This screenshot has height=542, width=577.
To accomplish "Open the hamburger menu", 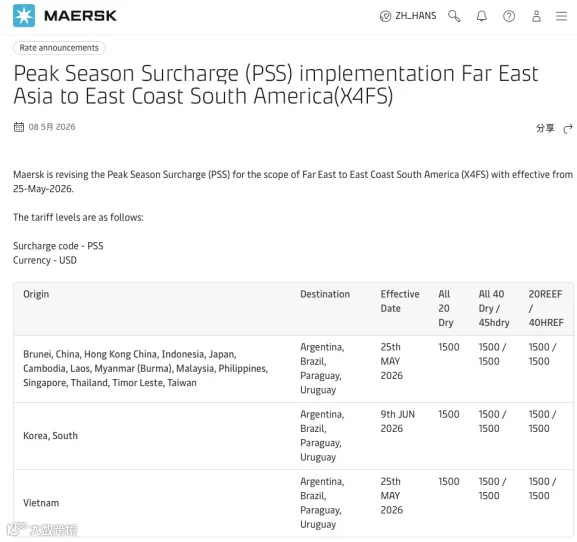I will point(561,16).
